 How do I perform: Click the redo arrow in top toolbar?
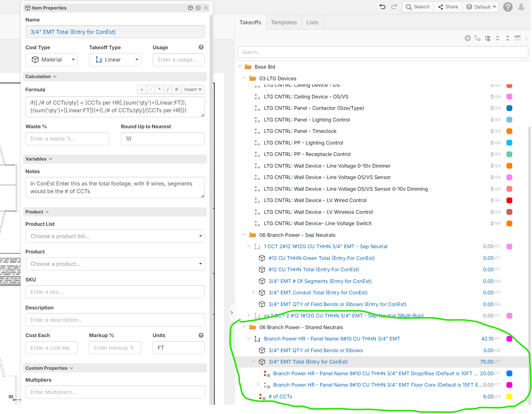point(394,7)
